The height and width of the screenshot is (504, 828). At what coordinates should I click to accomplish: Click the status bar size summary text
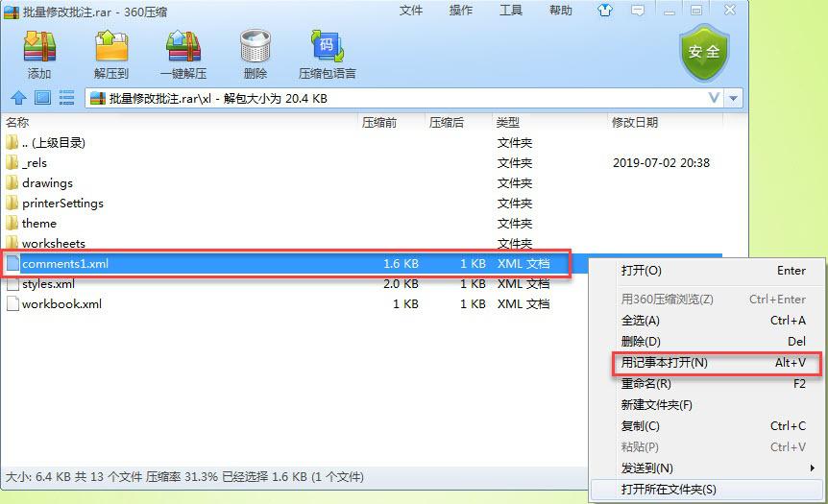tap(184, 477)
